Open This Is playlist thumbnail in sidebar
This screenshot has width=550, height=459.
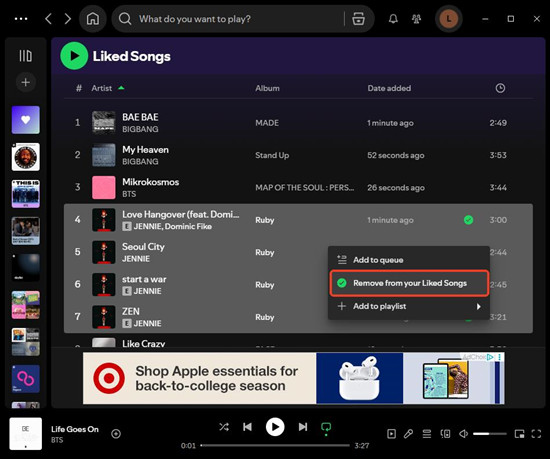26,194
